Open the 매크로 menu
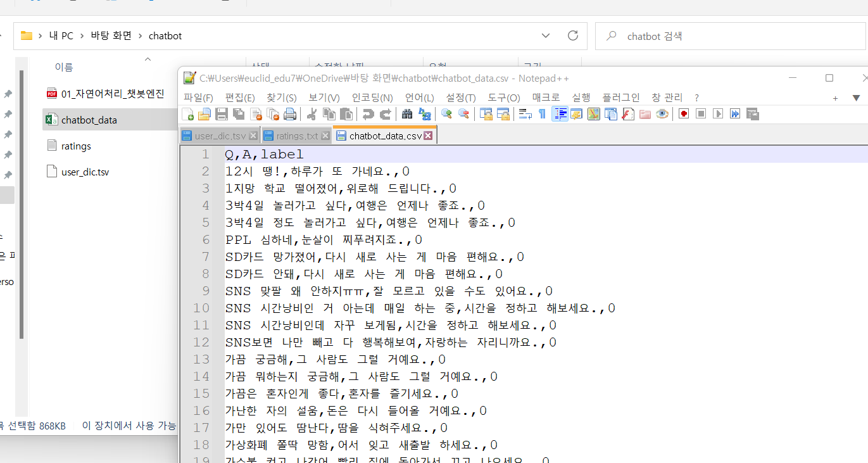 point(546,98)
